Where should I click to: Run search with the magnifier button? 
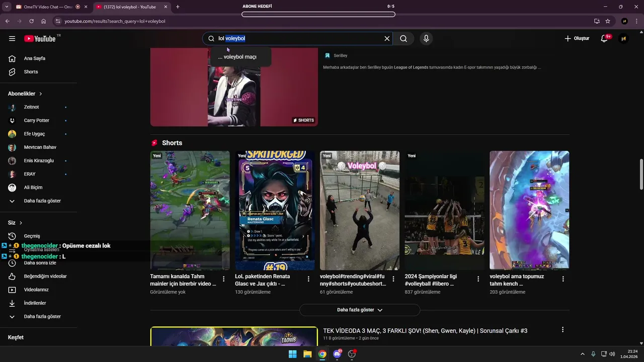pyautogui.click(x=404, y=39)
